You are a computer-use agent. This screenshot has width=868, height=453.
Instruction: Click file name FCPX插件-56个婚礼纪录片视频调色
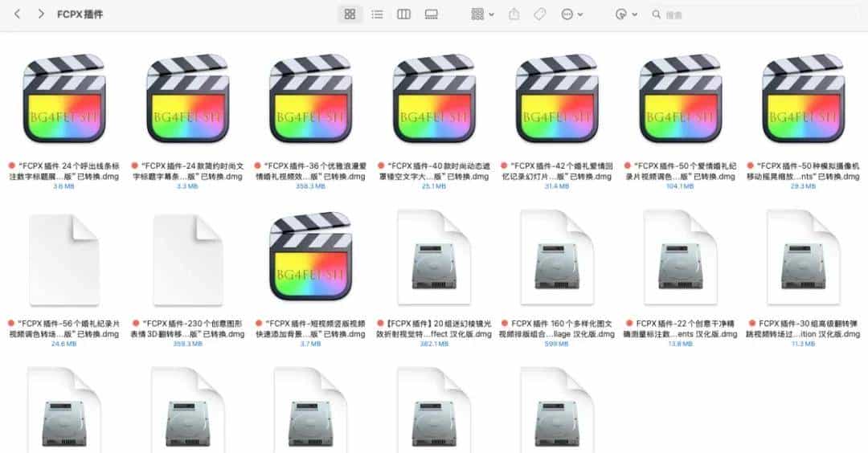point(64,329)
